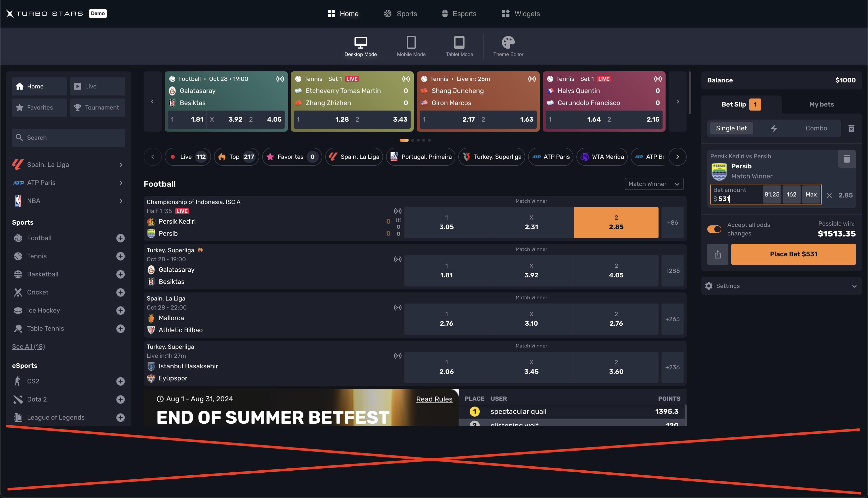Toggle selected Persib odds 2.85
Image resolution: width=868 pixels, height=498 pixels.
pyautogui.click(x=616, y=222)
